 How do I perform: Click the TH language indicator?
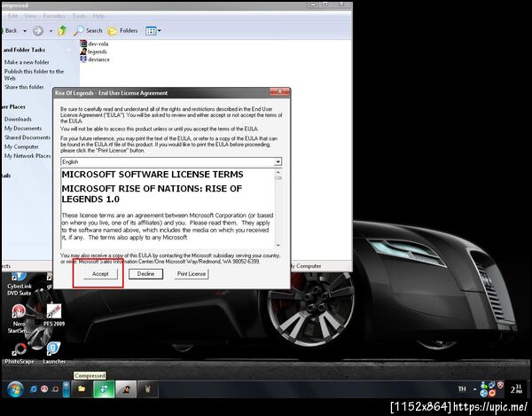coord(462,389)
